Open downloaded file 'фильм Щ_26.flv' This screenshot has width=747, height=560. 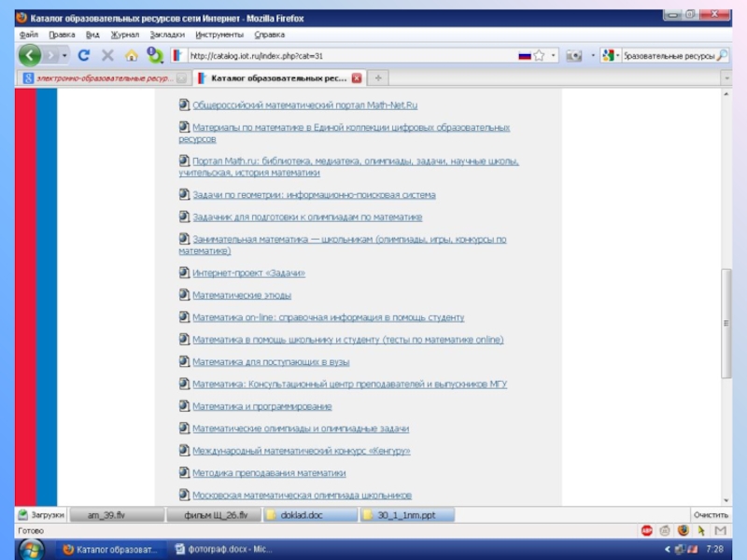click(214, 515)
